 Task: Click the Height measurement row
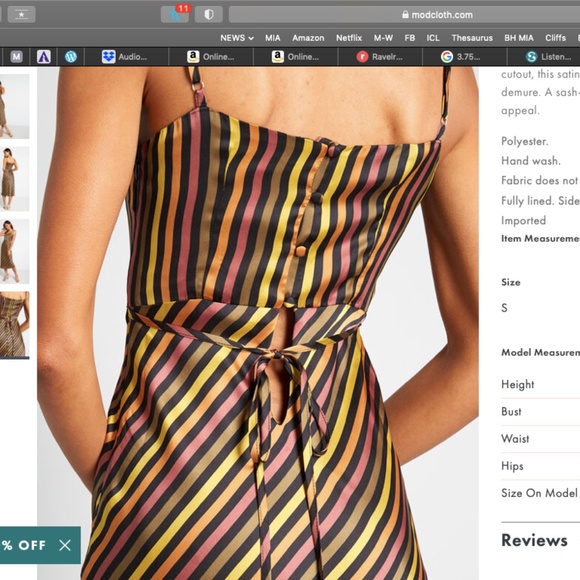tap(540, 385)
